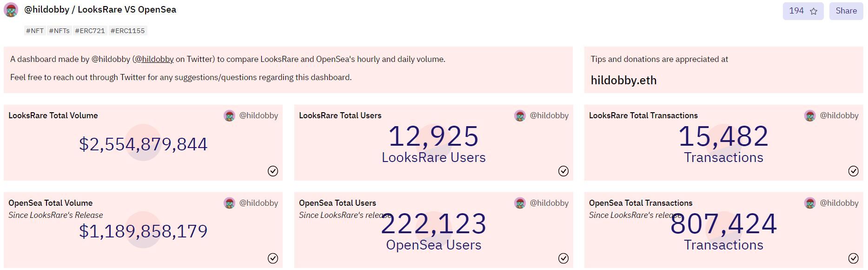Open the #ERC1155 tag
868x270 pixels.
(x=128, y=31)
